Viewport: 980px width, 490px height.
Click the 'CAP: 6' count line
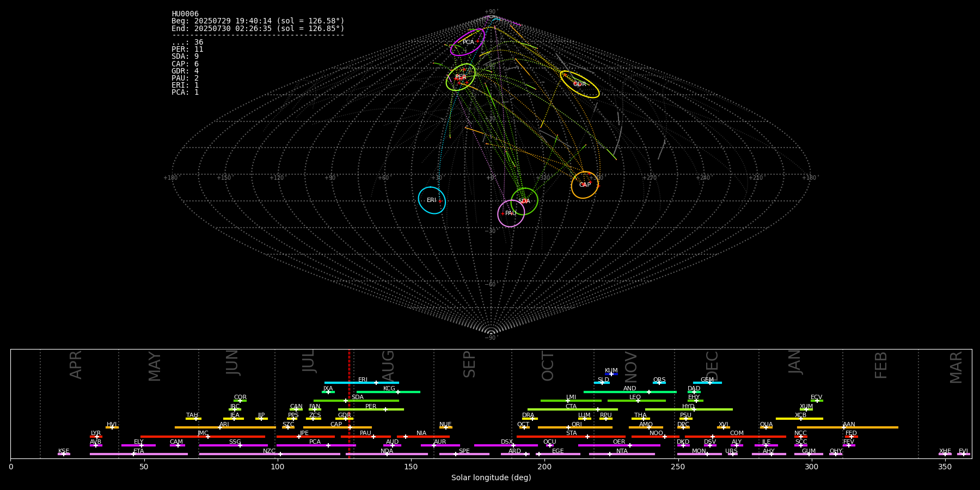pos(185,64)
